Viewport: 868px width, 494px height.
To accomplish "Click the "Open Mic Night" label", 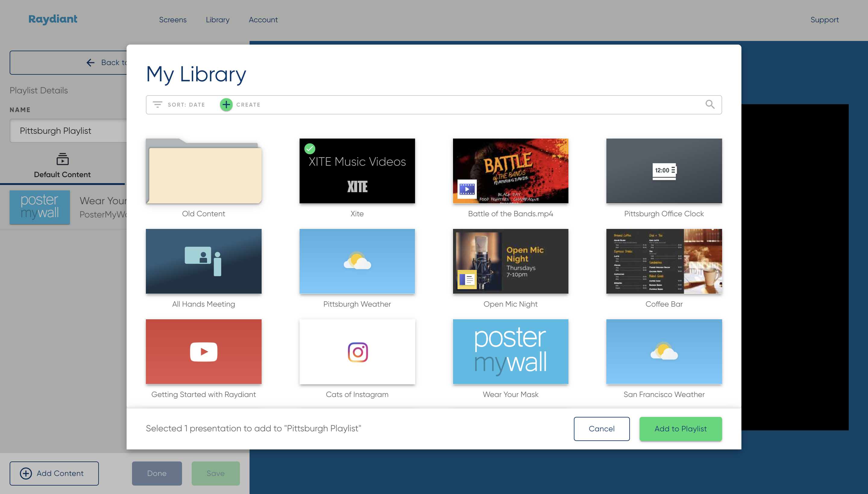I will tap(511, 304).
